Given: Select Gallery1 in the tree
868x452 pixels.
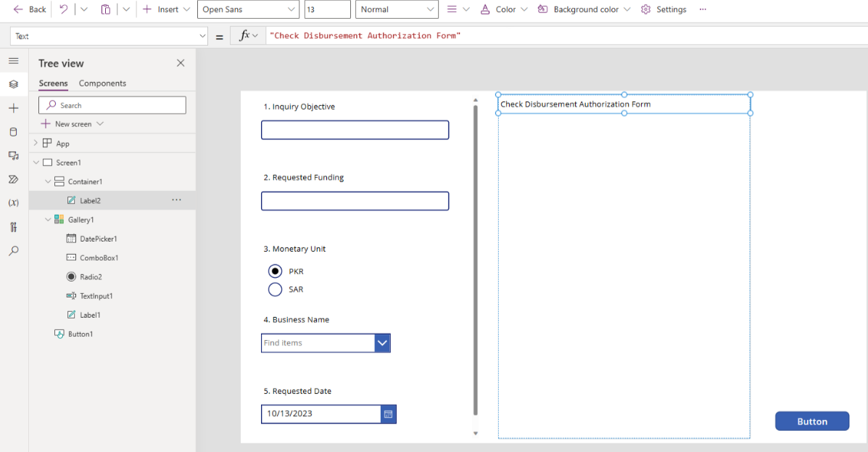Looking at the screenshot, I should pos(80,220).
